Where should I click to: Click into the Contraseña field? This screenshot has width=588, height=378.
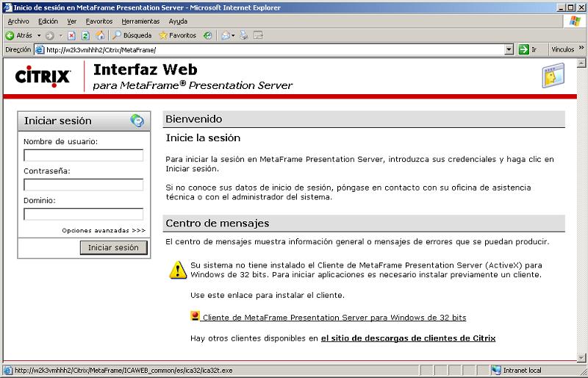pos(83,185)
